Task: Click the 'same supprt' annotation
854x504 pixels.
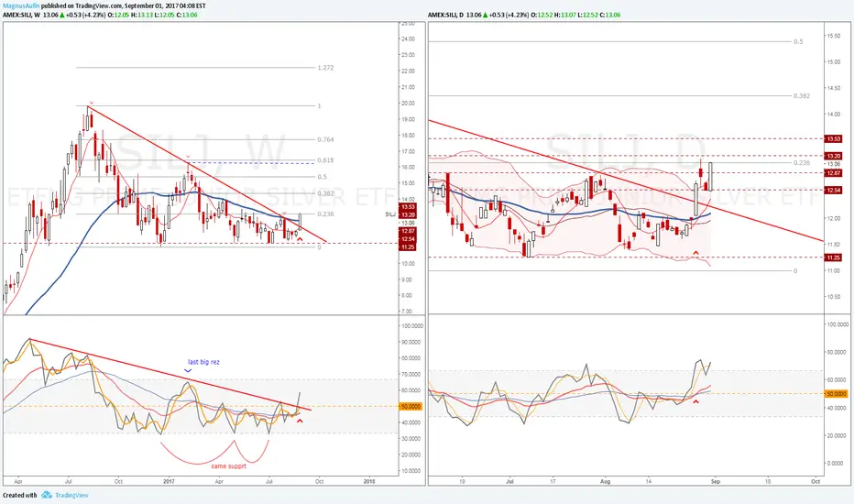Action: (229, 466)
